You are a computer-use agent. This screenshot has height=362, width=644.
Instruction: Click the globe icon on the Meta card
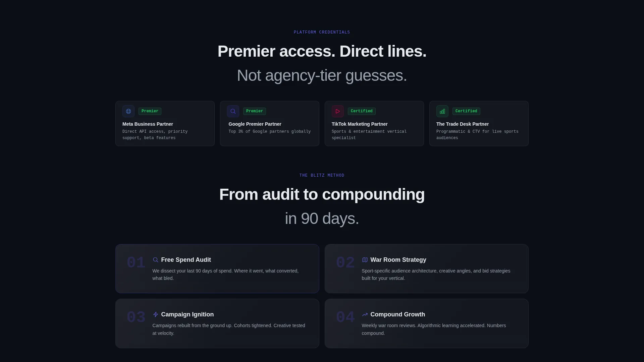(x=128, y=111)
